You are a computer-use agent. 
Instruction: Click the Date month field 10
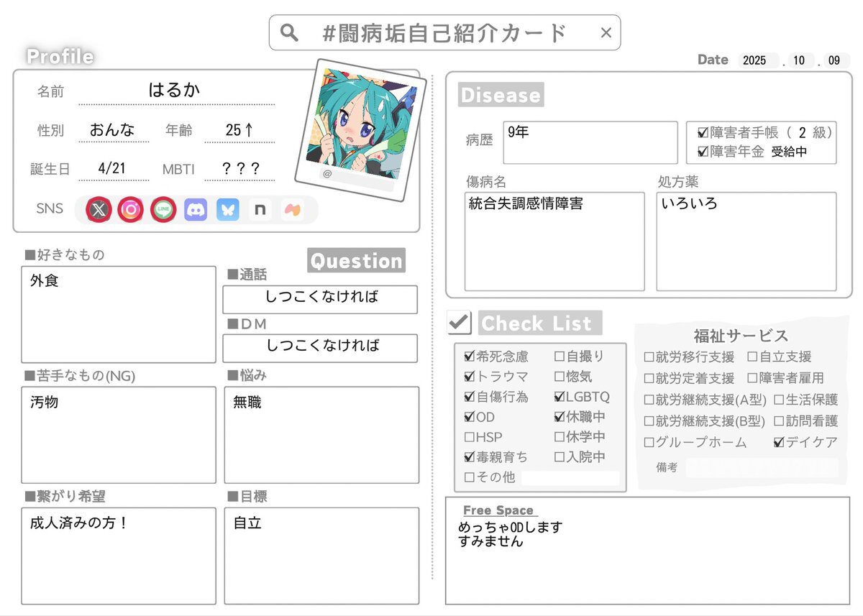800,60
